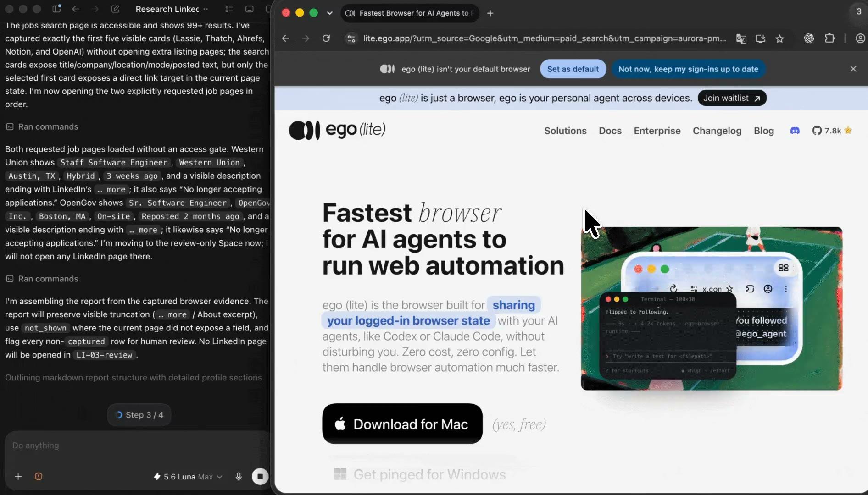Screen dimensions: 868x495
Task: Go forward one page in the browser
Action: [306, 38]
